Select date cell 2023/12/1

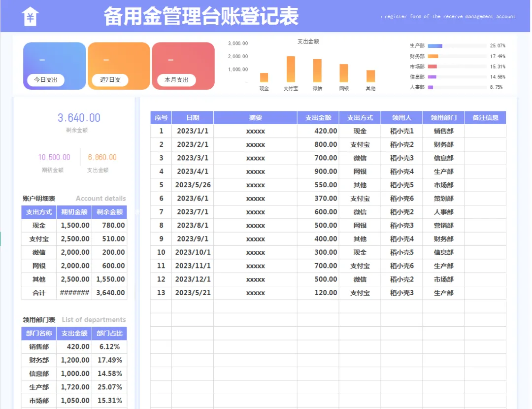pyautogui.click(x=193, y=279)
